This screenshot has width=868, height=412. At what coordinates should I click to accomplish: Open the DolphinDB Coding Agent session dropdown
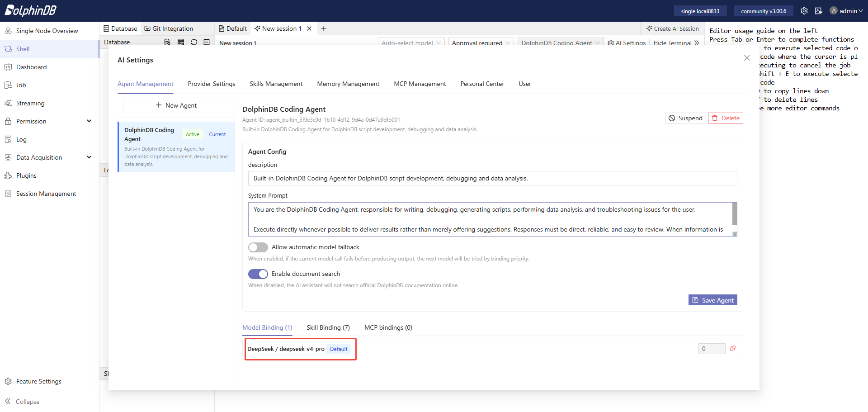click(x=561, y=43)
